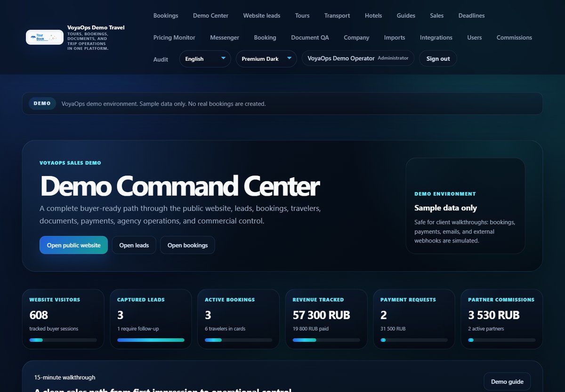Open the Demo guide button
This screenshot has height=392, width=565.
(x=507, y=382)
